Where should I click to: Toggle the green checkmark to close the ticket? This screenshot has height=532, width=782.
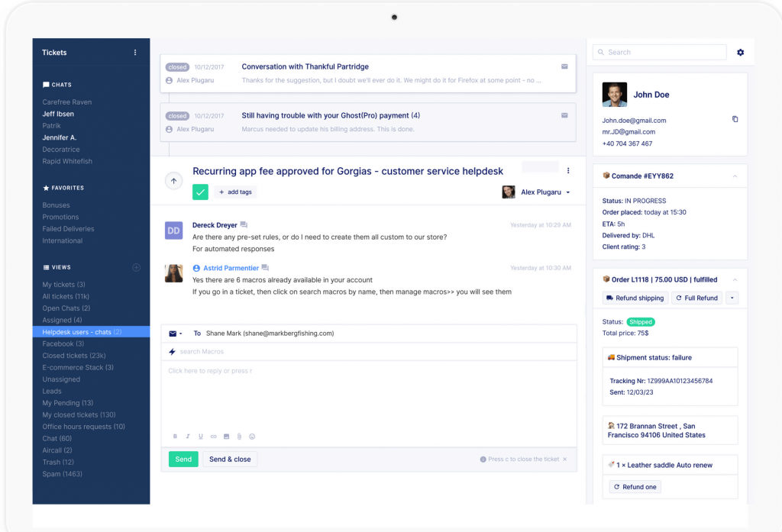(200, 192)
